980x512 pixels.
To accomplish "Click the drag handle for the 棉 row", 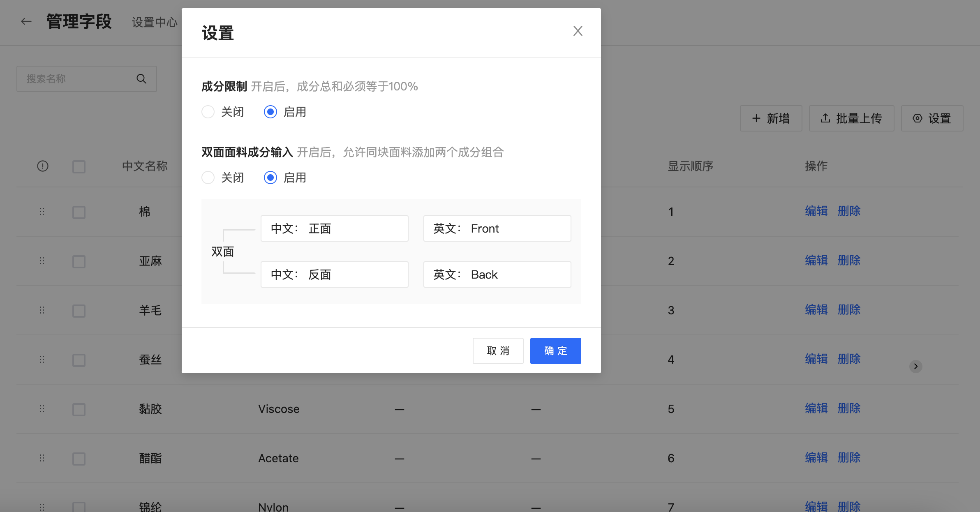I will [x=42, y=212].
